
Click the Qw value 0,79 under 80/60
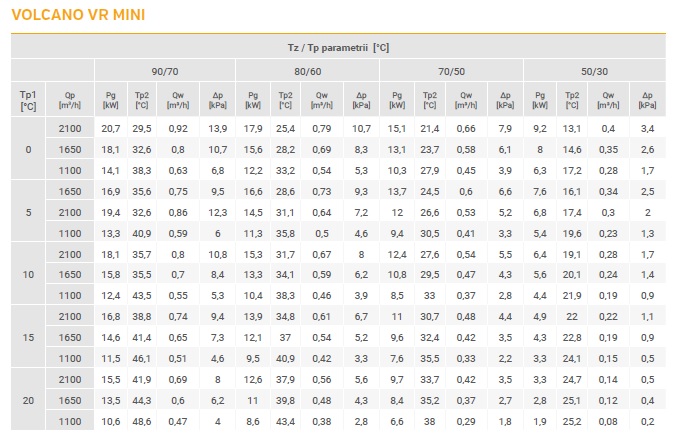tap(322, 128)
